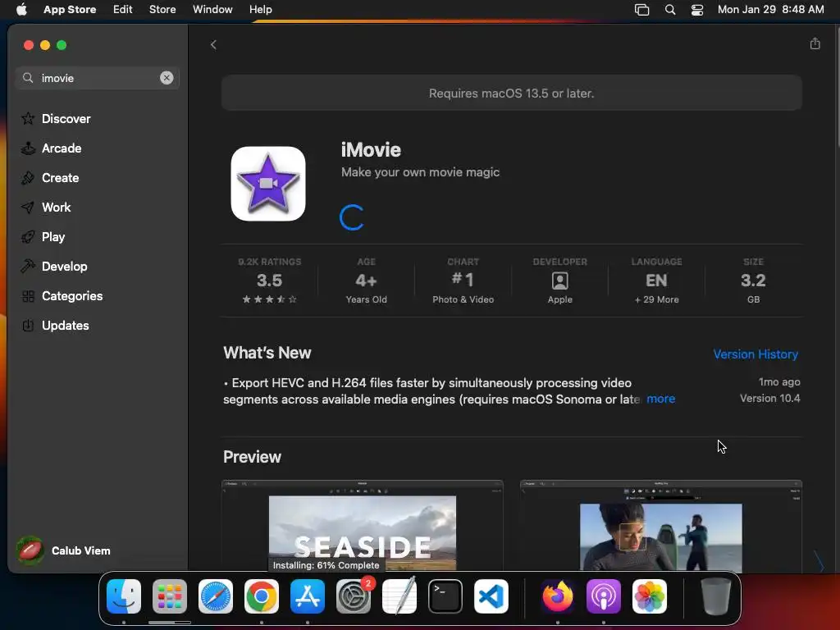This screenshot has height=630, width=840.
Task: Expand What's New with the more link
Action: pyautogui.click(x=660, y=399)
